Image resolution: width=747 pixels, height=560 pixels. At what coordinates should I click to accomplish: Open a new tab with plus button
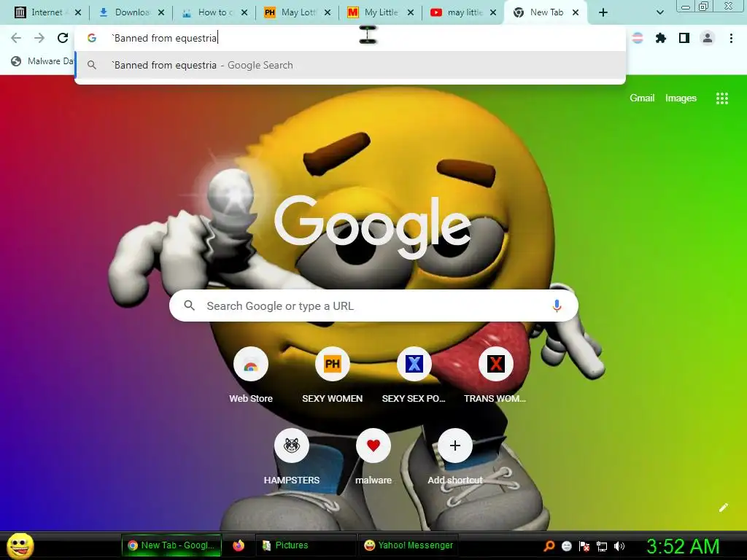pos(603,12)
